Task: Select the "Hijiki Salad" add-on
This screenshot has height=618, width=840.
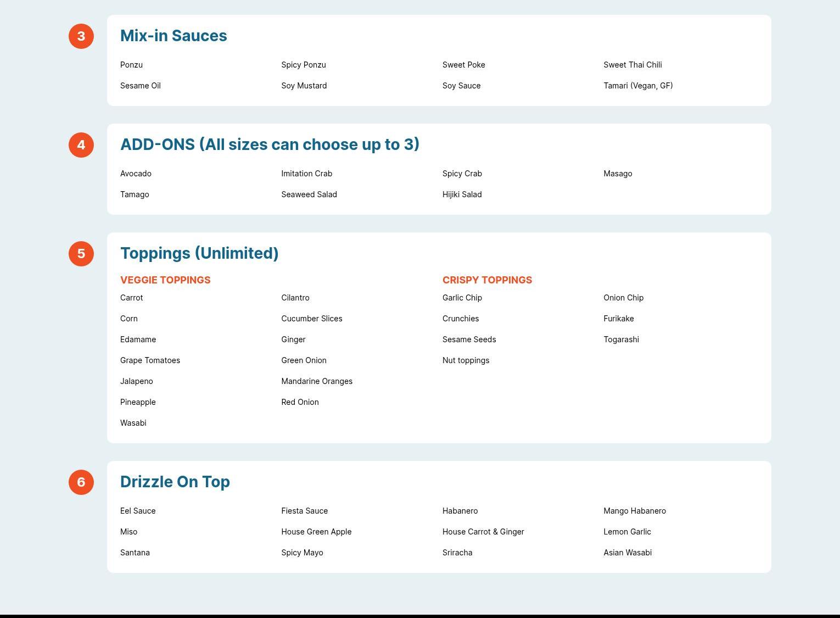Action: click(x=462, y=194)
